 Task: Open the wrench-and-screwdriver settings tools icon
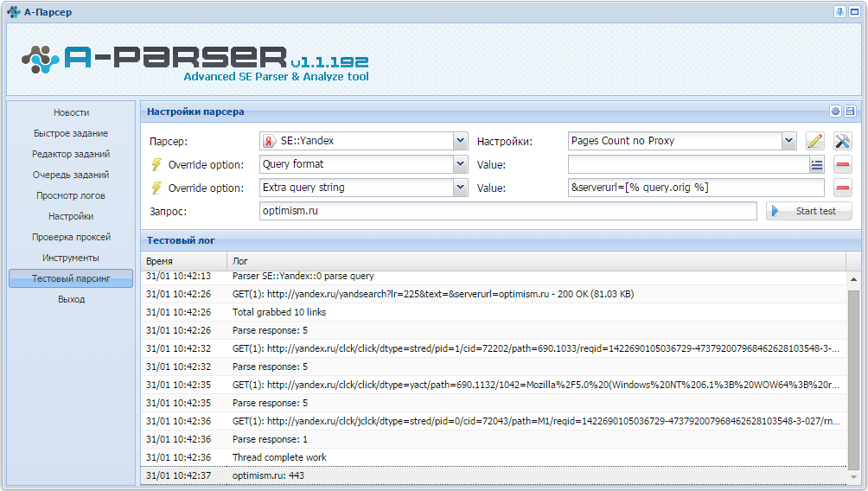843,141
